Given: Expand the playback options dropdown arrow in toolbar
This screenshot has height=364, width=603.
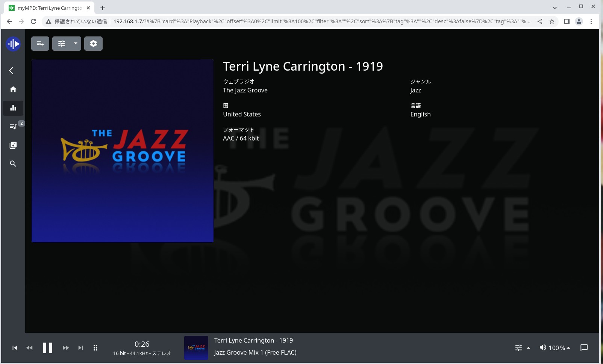Looking at the screenshot, I should click(x=76, y=44).
